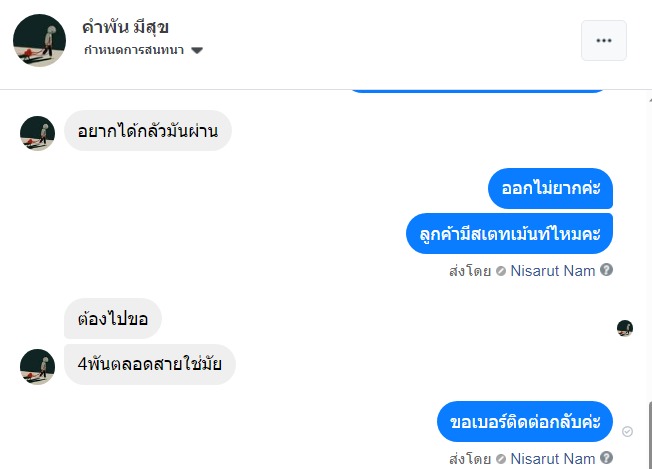This screenshot has height=469, width=652.
Task: Open the header profile picture of คำพัน มีสุข
Action: 39,41
